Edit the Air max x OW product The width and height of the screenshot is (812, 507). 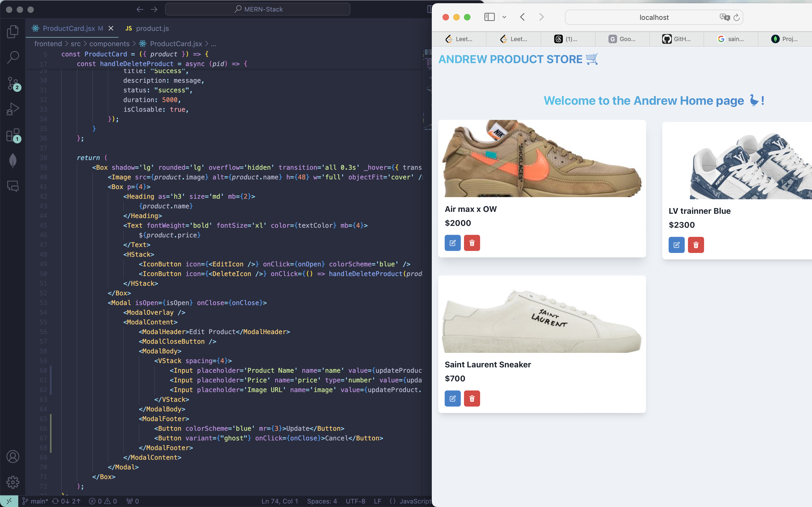coord(453,243)
